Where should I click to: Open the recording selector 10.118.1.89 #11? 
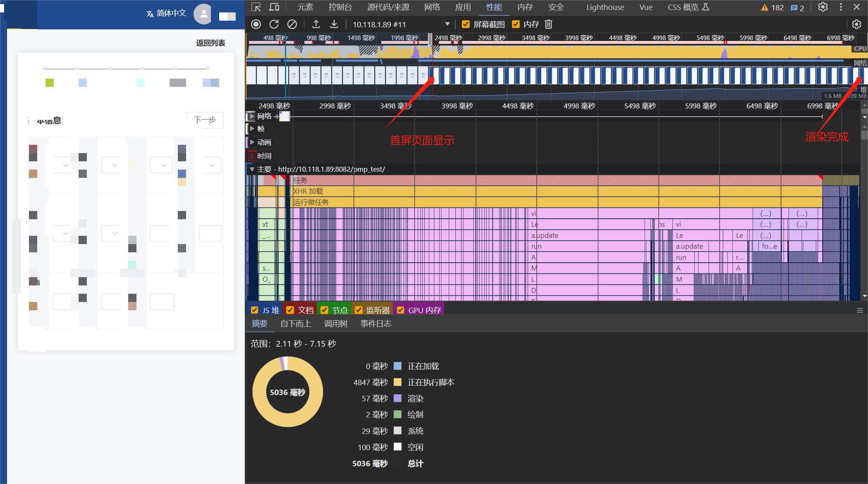click(401, 24)
